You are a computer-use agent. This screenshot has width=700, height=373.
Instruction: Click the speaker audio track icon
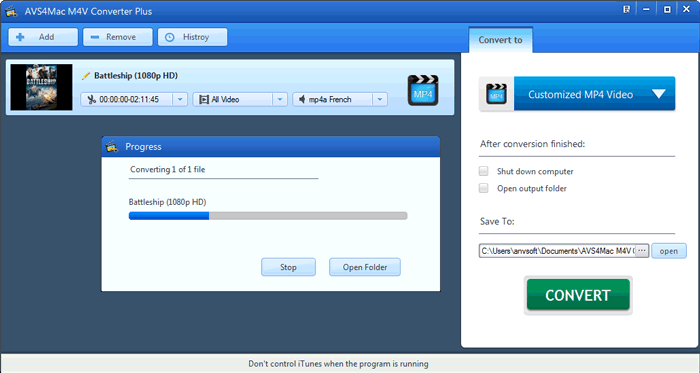(302, 99)
